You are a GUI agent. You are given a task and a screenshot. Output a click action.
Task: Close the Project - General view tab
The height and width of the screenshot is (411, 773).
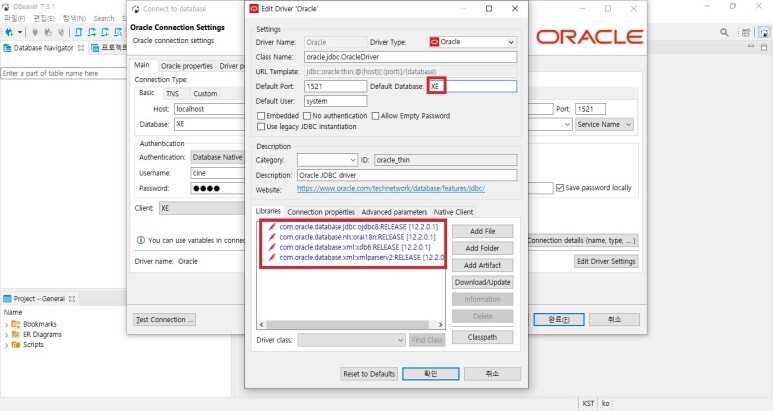(x=72, y=299)
